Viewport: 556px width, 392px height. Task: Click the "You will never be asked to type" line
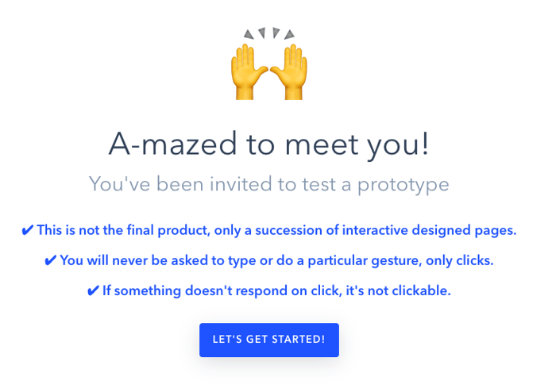pyautogui.click(x=275, y=261)
